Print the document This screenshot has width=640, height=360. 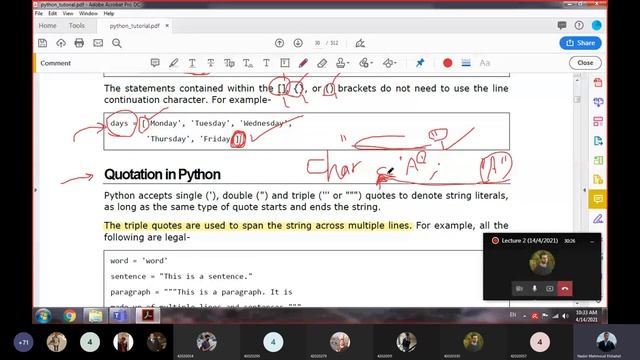coord(79,43)
